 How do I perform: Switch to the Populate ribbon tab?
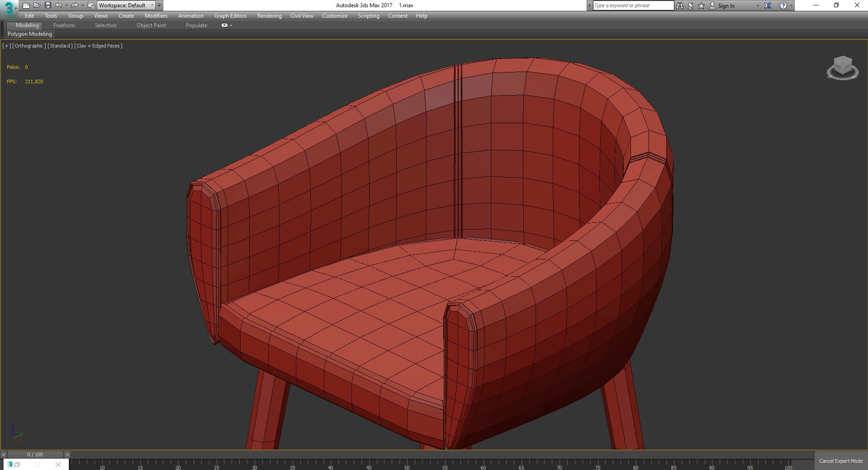(196, 25)
